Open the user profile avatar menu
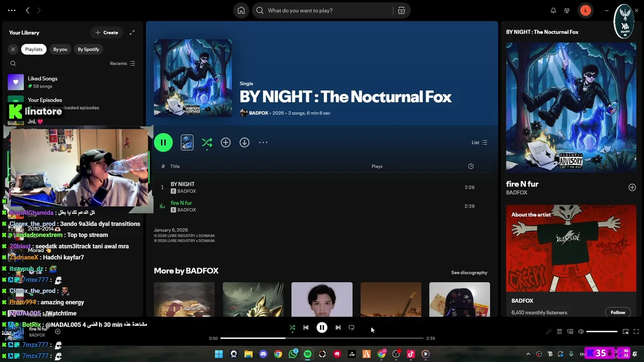644x362 pixels. (x=585, y=11)
